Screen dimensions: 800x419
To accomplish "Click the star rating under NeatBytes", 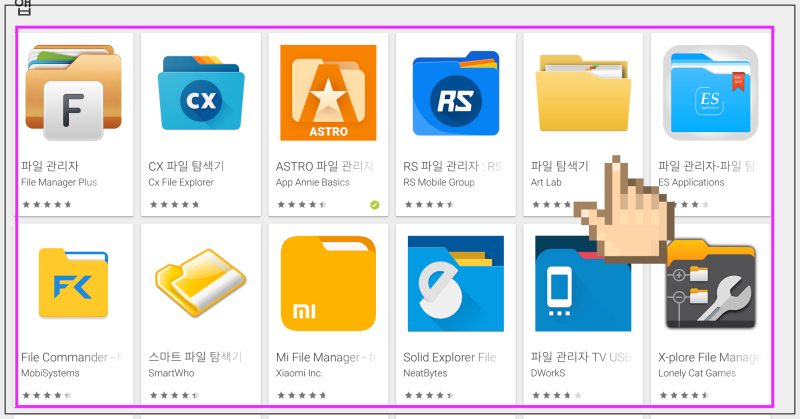I will [x=429, y=395].
